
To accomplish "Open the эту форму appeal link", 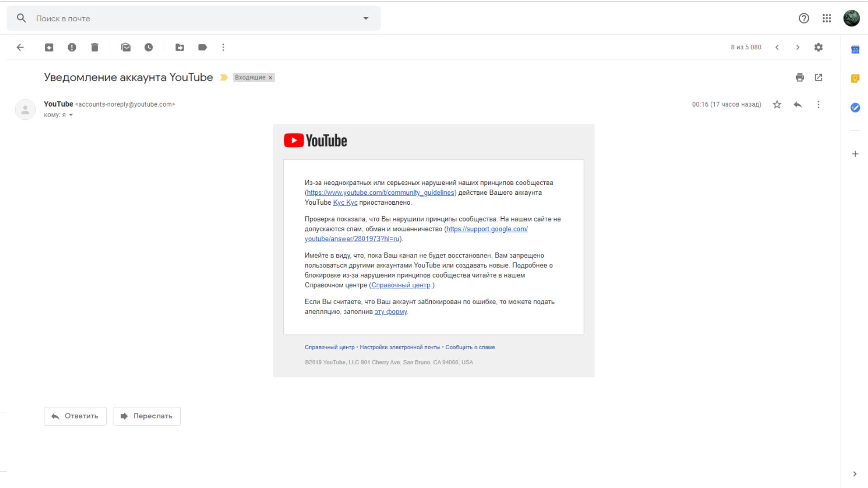I will coord(391,312).
